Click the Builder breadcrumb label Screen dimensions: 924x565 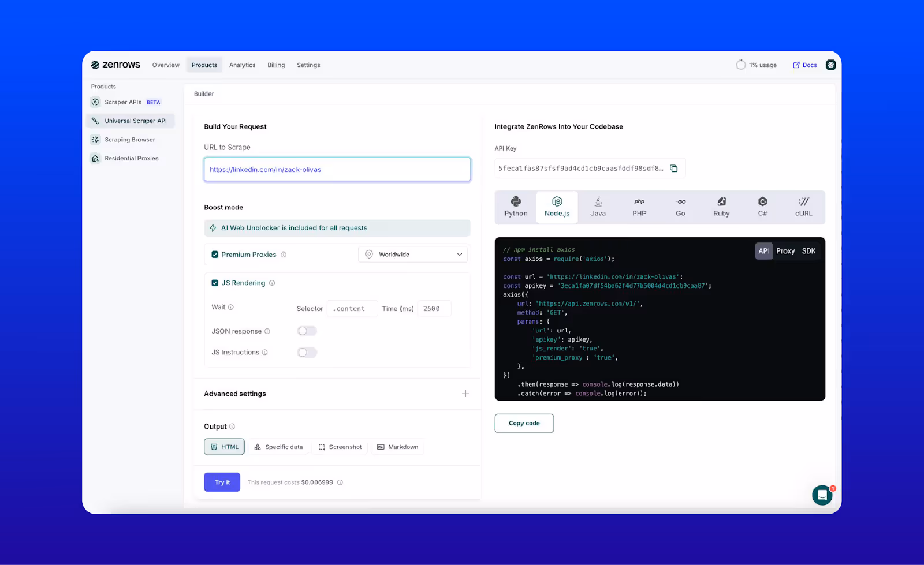[x=204, y=94]
